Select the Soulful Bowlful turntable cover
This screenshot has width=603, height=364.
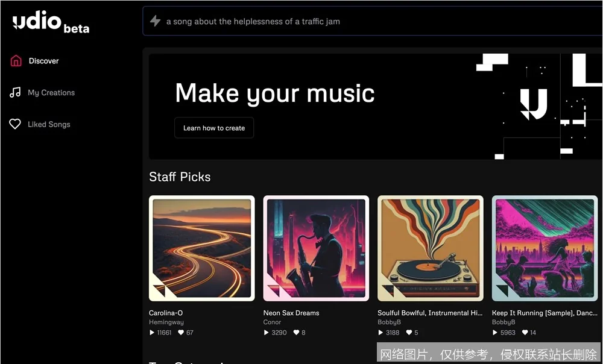click(430, 248)
